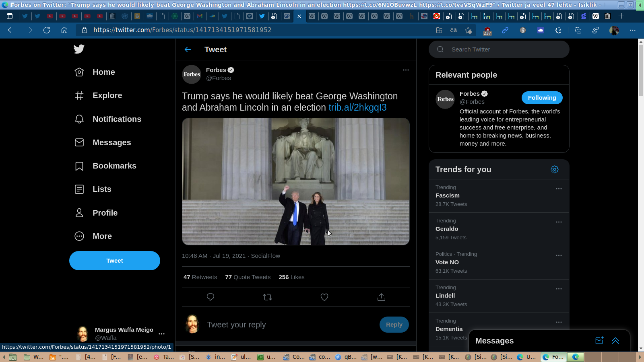The height and width of the screenshot is (362, 644).
Task: Open Notifications from the sidebar
Action: coord(108,119)
